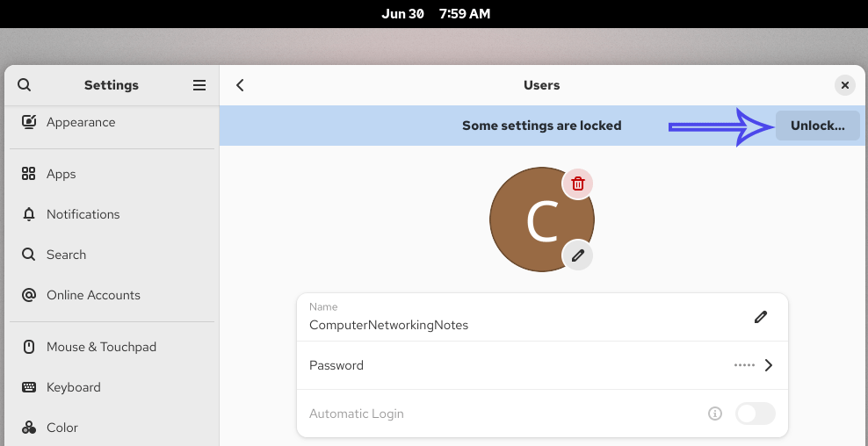Screen dimensions: 868x446
Task: Open the Notifications settings panel
Action: tap(112, 214)
